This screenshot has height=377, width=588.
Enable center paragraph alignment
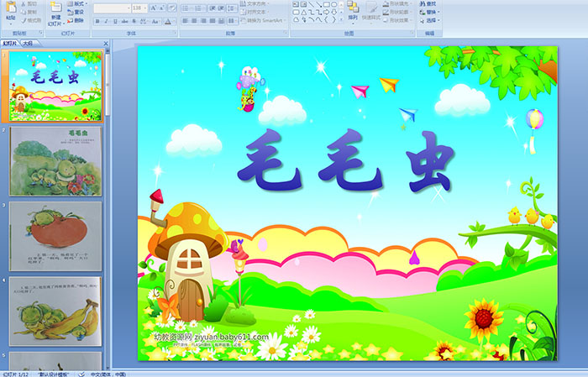click(x=194, y=21)
